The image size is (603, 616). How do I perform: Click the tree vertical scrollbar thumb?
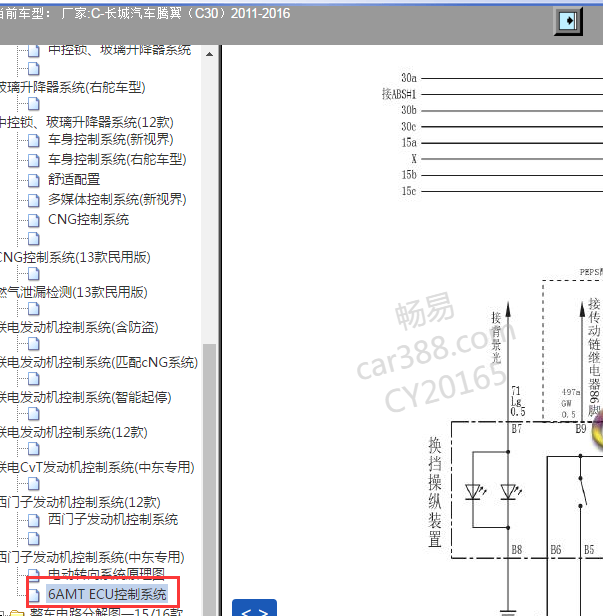click(x=210, y=479)
